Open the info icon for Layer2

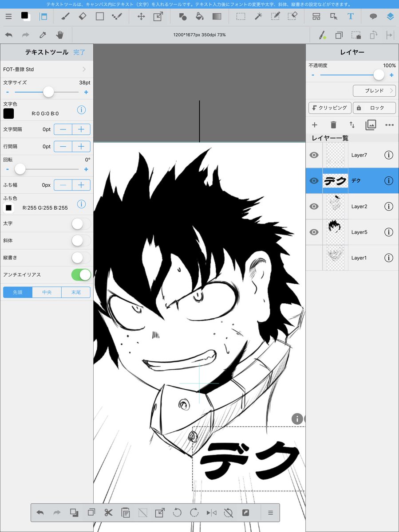click(x=389, y=206)
